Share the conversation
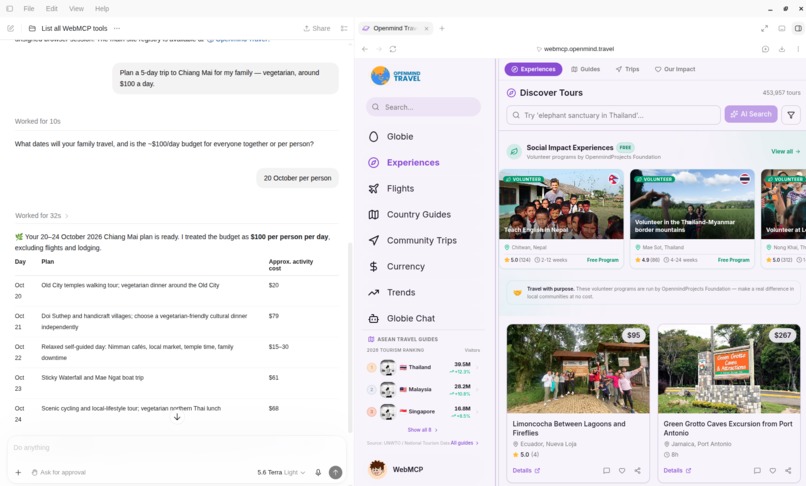Screen dimensions: 806x486 tap(317, 28)
